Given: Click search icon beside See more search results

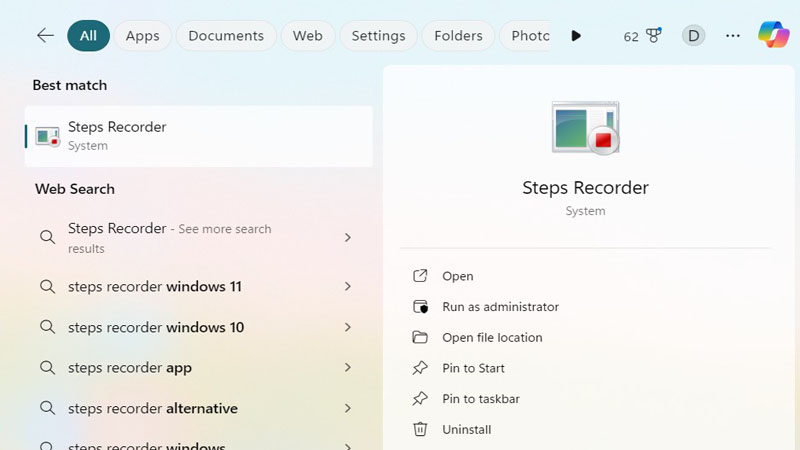Looking at the screenshot, I should pyautogui.click(x=47, y=237).
